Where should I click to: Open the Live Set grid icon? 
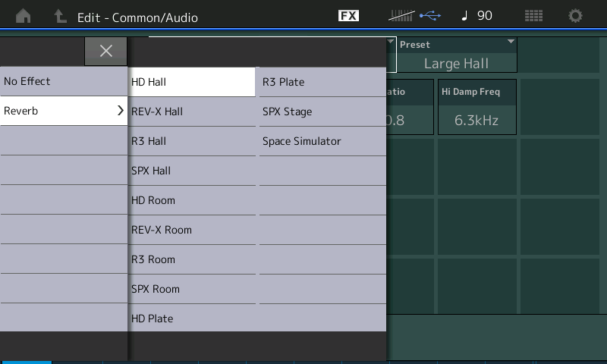[x=533, y=16]
